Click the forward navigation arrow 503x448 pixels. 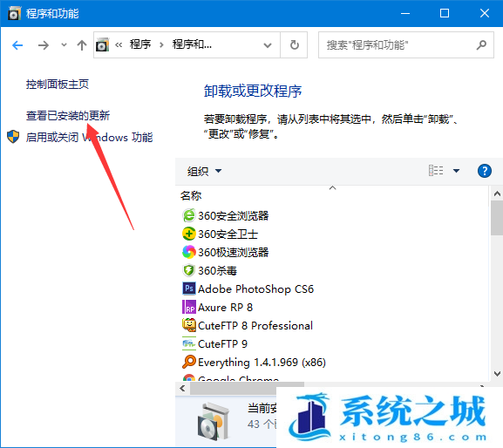click(44, 45)
